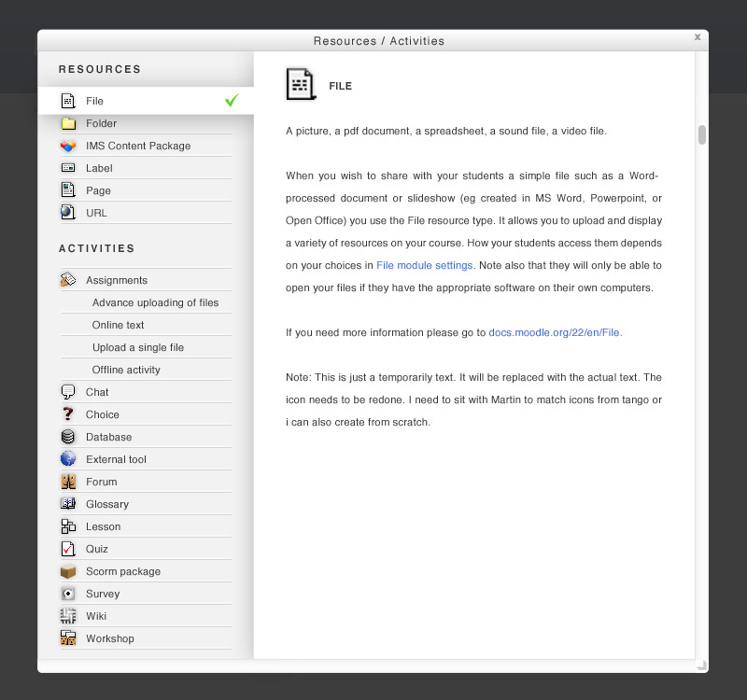This screenshot has height=700, width=747.
Task: Choose Scorm package activity
Action: 146,571
